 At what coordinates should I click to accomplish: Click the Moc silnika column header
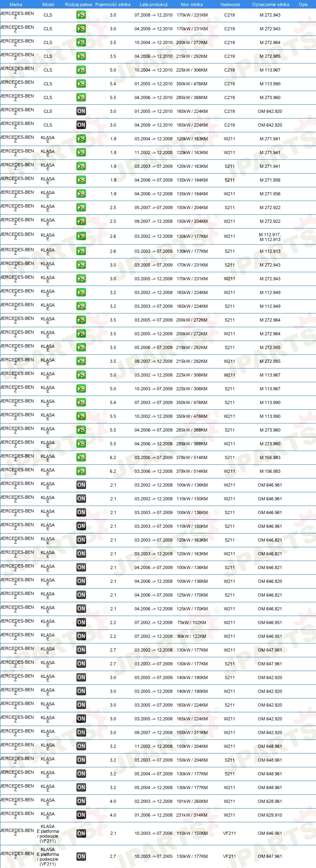click(192, 4)
